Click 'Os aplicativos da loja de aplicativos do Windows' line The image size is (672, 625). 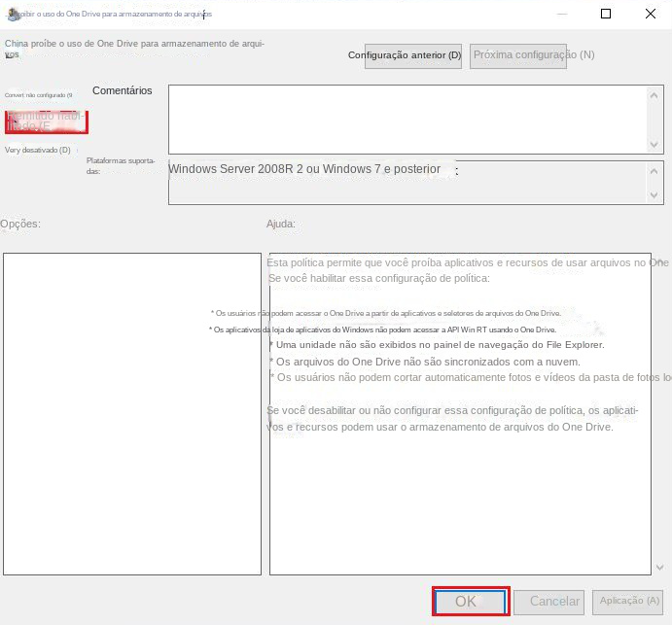tap(383, 330)
